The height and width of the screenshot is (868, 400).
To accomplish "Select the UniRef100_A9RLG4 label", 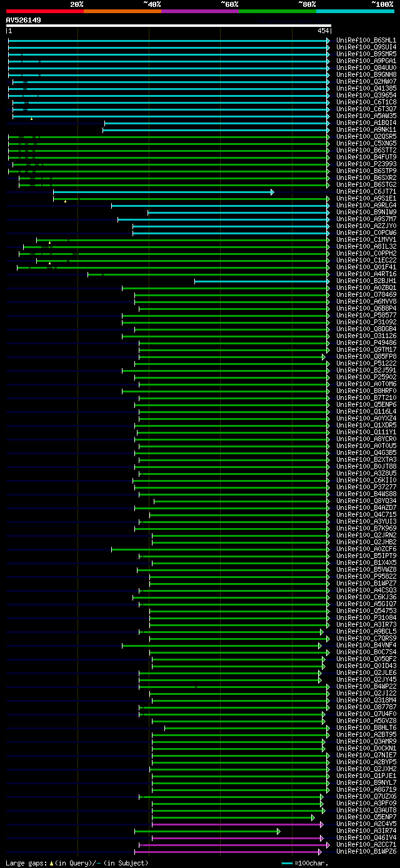I will click(366, 205).
